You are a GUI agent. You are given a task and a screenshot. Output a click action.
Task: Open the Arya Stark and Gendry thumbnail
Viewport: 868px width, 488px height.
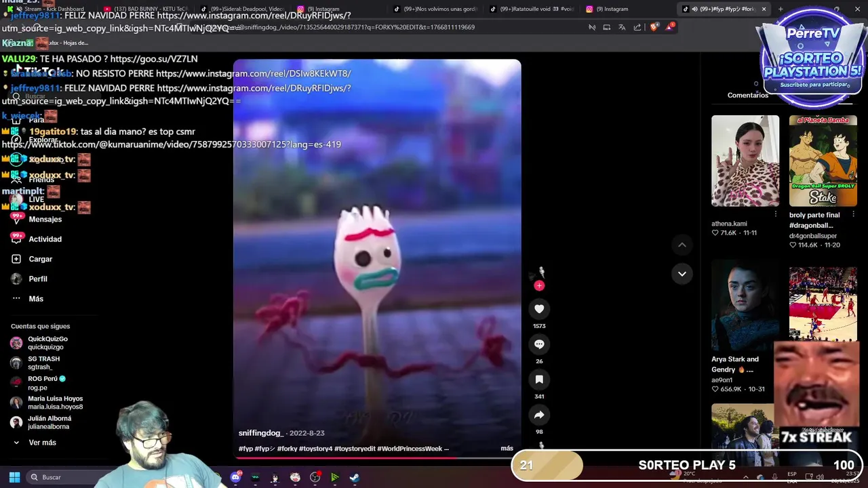pyautogui.click(x=745, y=305)
